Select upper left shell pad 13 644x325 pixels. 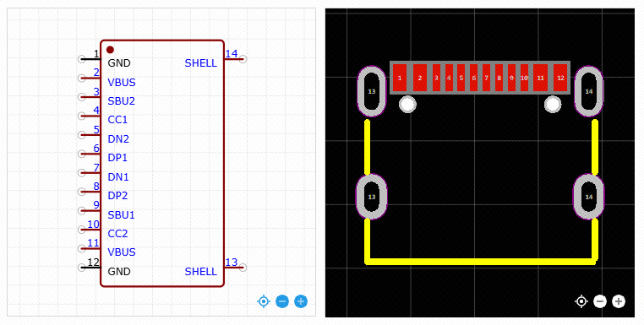coord(372,91)
